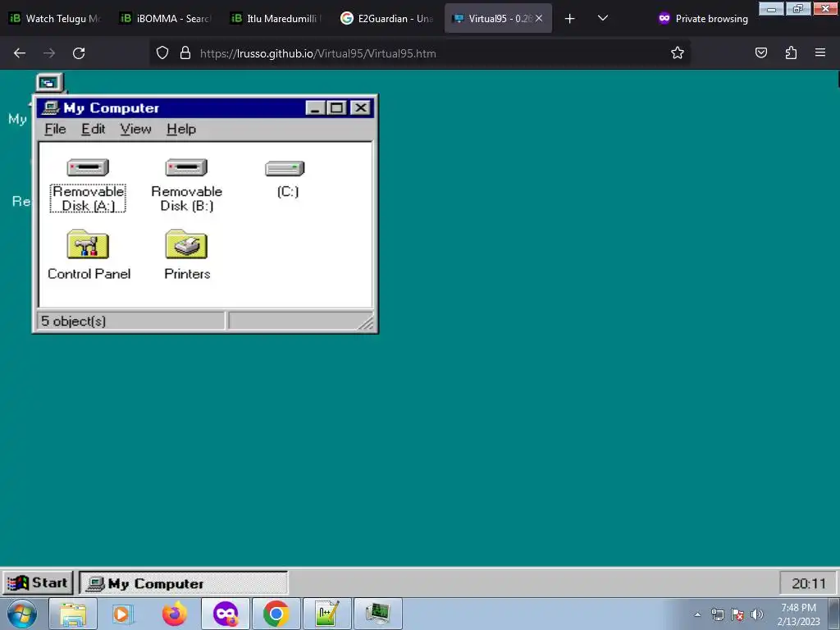Open the Notepad++ taskbar icon

326,614
